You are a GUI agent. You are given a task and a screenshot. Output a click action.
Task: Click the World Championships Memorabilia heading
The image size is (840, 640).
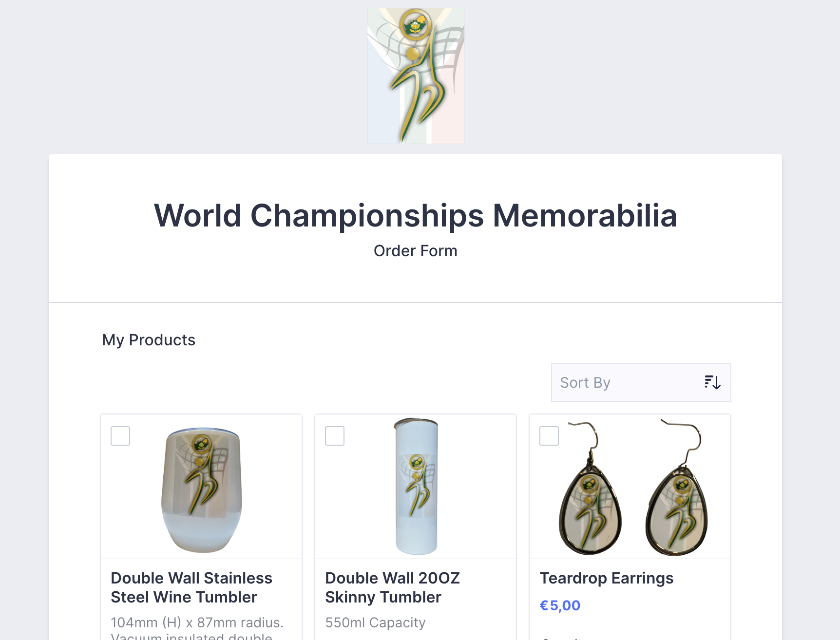pos(415,215)
